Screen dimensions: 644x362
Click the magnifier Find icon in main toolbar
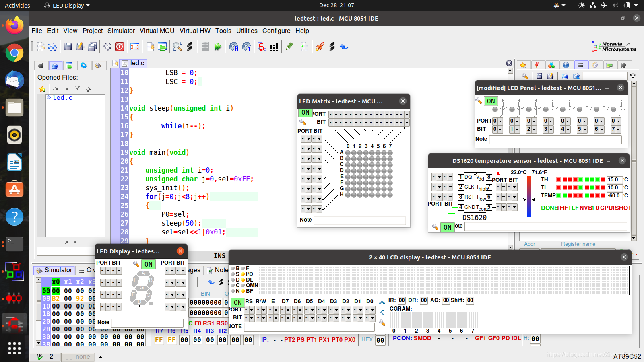click(177, 47)
